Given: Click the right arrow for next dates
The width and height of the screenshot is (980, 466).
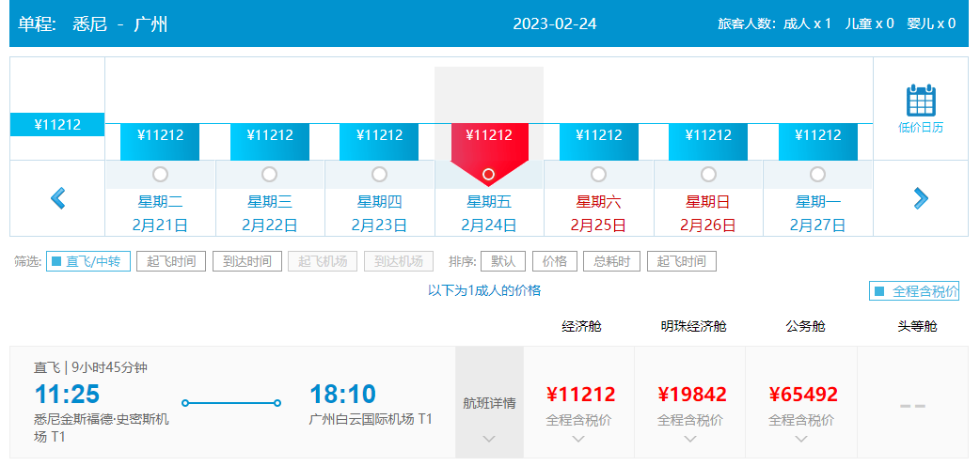Looking at the screenshot, I should [x=921, y=198].
